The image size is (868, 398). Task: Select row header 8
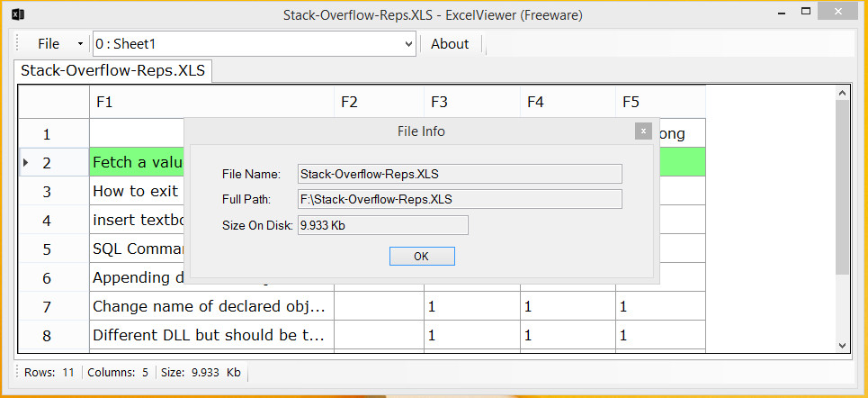pos(54,335)
